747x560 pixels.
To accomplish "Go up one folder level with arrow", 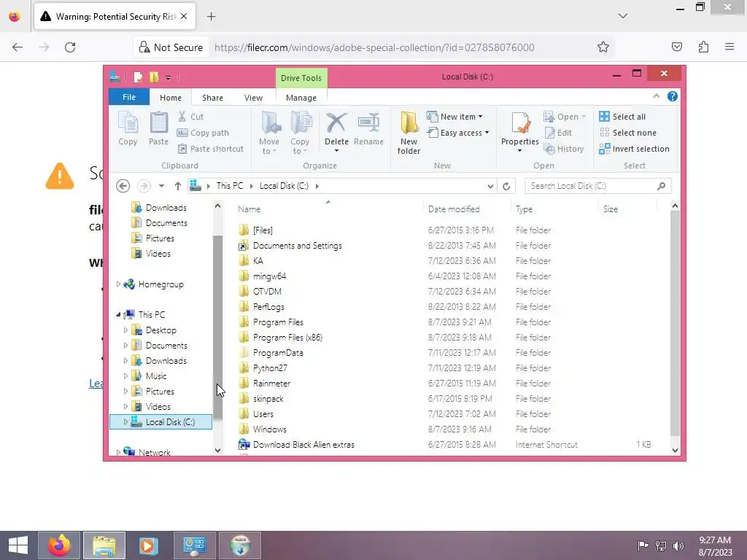I will click(x=178, y=186).
